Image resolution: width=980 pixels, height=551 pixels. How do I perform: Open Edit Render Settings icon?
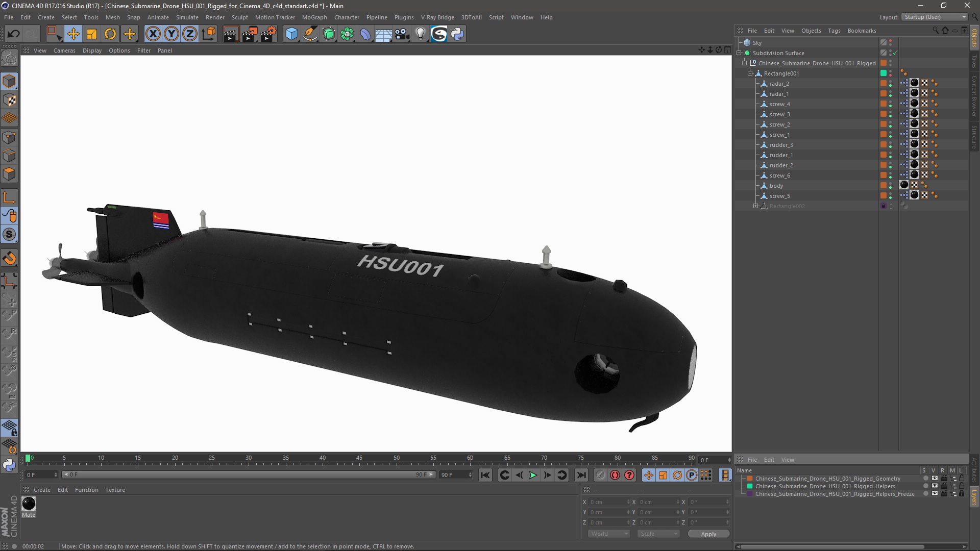(268, 34)
